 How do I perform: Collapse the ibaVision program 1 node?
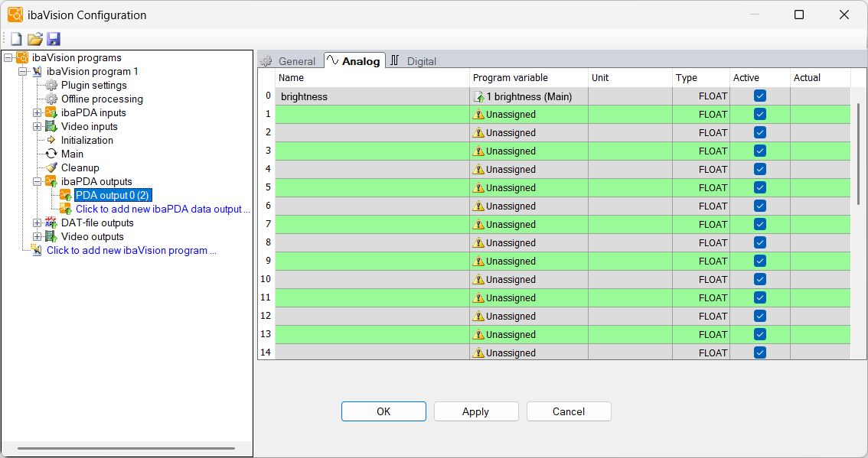pos(23,71)
